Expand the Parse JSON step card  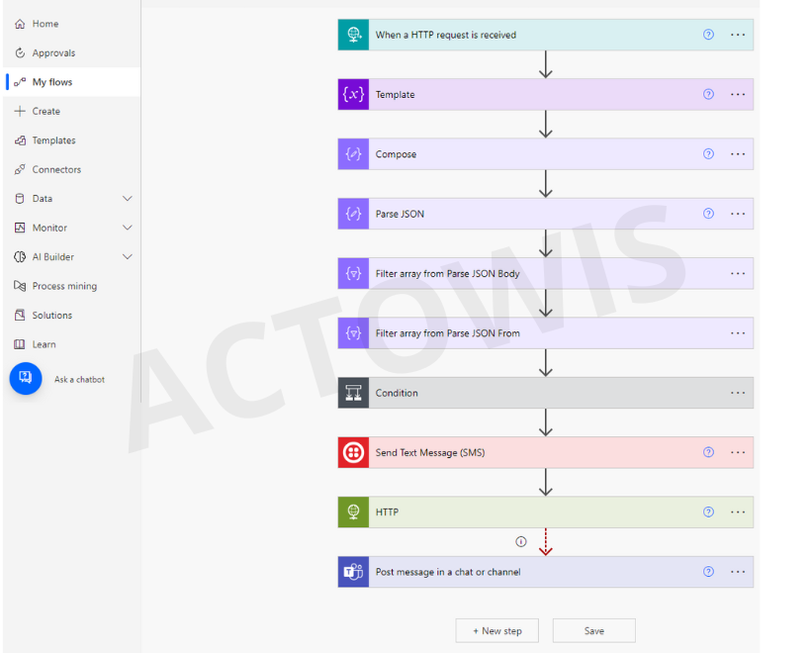click(x=546, y=214)
